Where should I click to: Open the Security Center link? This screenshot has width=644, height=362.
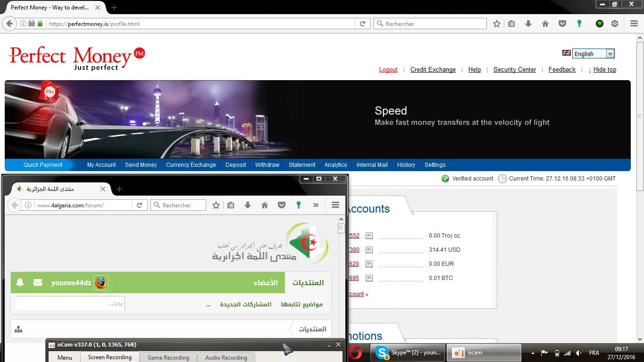click(515, 69)
